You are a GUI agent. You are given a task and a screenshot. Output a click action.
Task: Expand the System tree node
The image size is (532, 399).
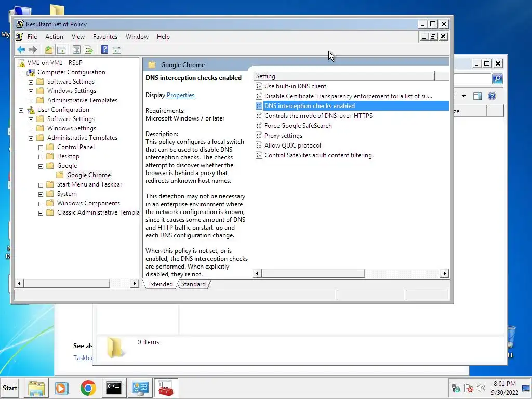click(41, 194)
